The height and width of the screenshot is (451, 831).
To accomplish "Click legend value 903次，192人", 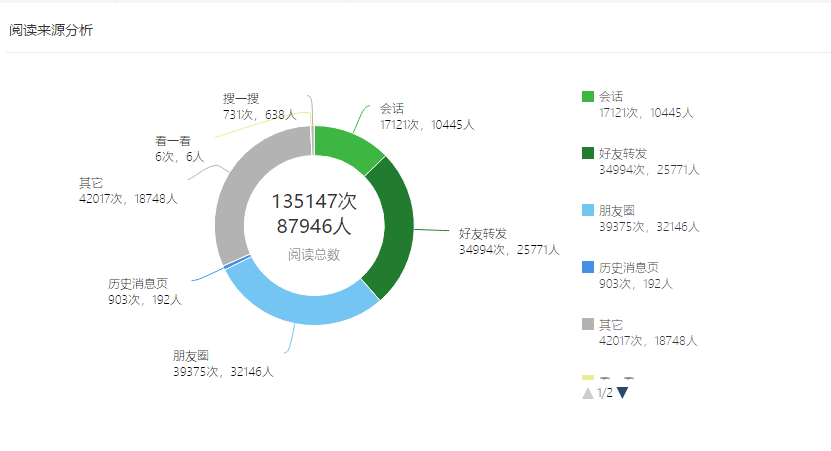I will point(635,284).
